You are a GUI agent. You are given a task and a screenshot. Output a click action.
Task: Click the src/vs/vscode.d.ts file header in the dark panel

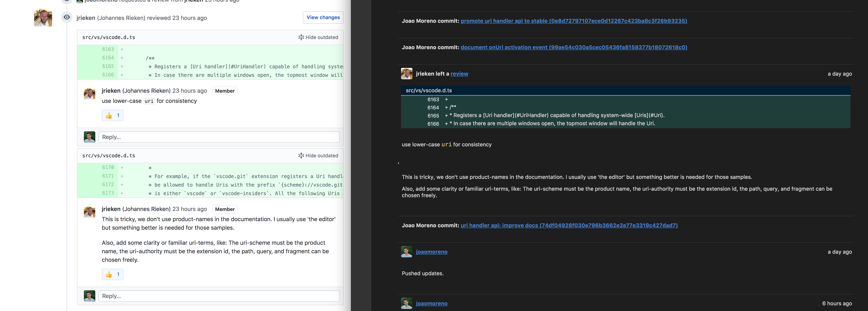click(429, 90)
